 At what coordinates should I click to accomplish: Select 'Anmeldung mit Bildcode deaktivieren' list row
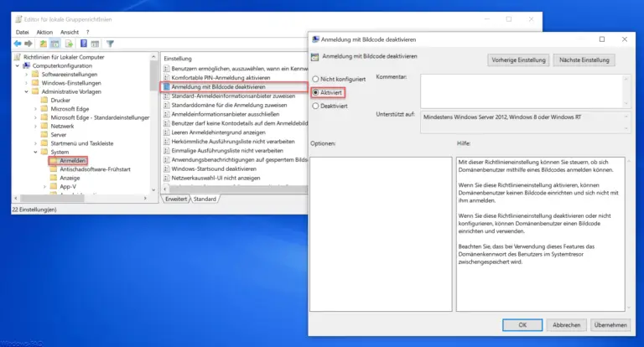pos(235,86)
